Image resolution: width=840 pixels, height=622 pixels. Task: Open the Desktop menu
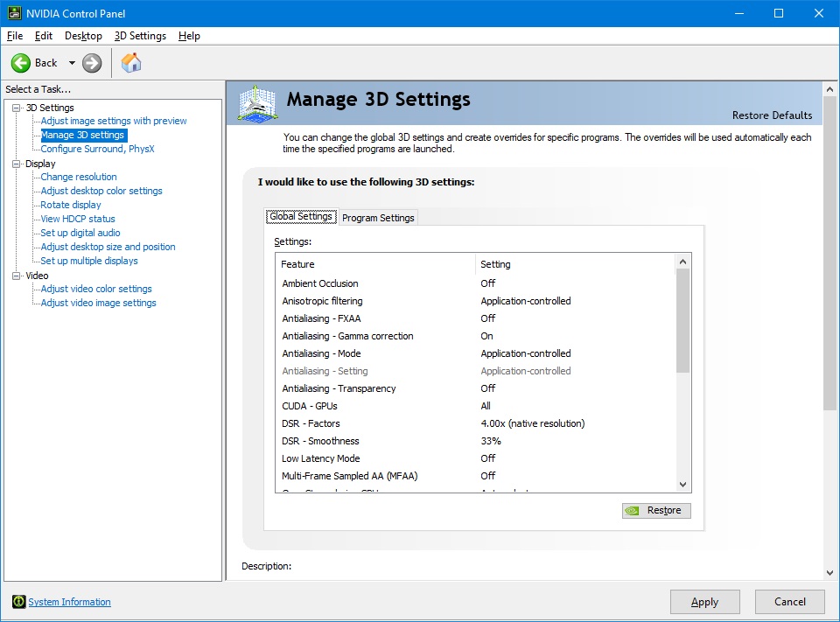tap(83, 36)
